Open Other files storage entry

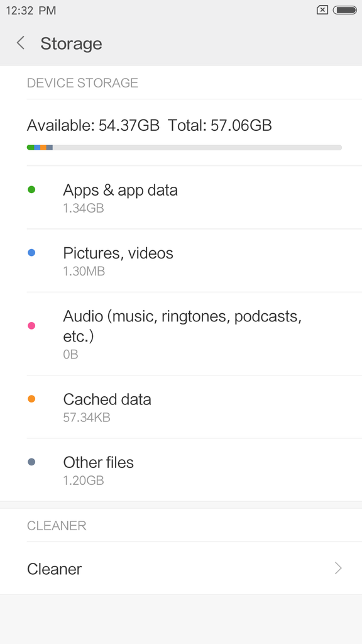tap(181, 470)
